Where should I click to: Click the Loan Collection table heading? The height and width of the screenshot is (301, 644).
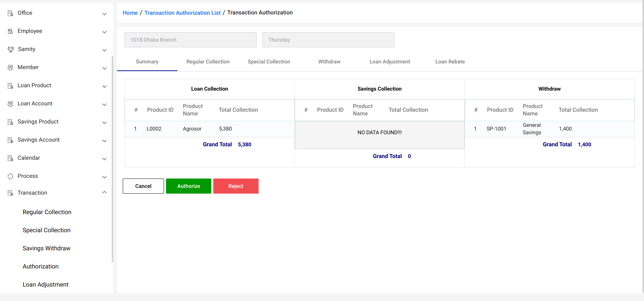click(x=210, y=89)
